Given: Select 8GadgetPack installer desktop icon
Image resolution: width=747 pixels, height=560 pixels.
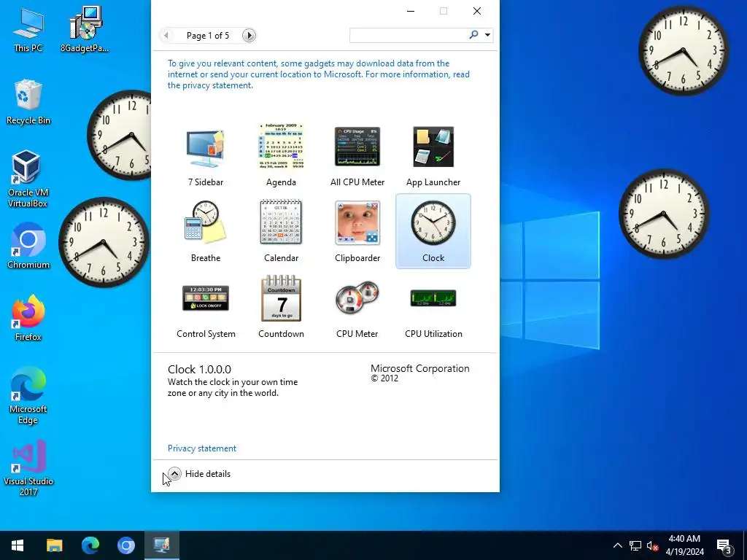Looking at the screenshot, I should (85, 29).
